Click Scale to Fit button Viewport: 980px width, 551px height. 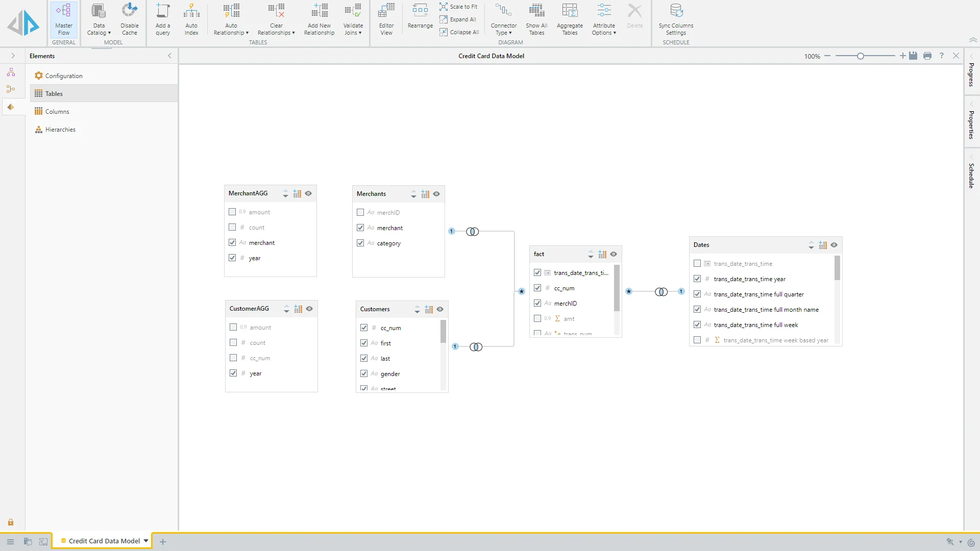click(458, 7)
